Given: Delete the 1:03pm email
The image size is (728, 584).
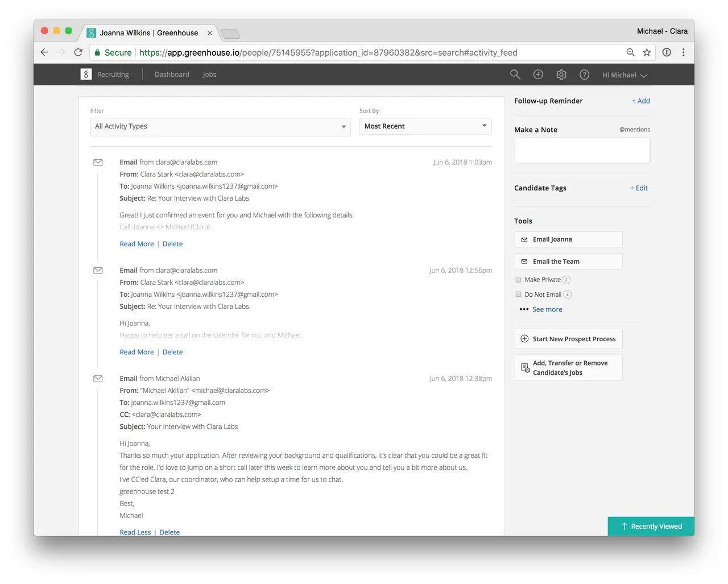Looking at the screenshot, I should (172, 244).
